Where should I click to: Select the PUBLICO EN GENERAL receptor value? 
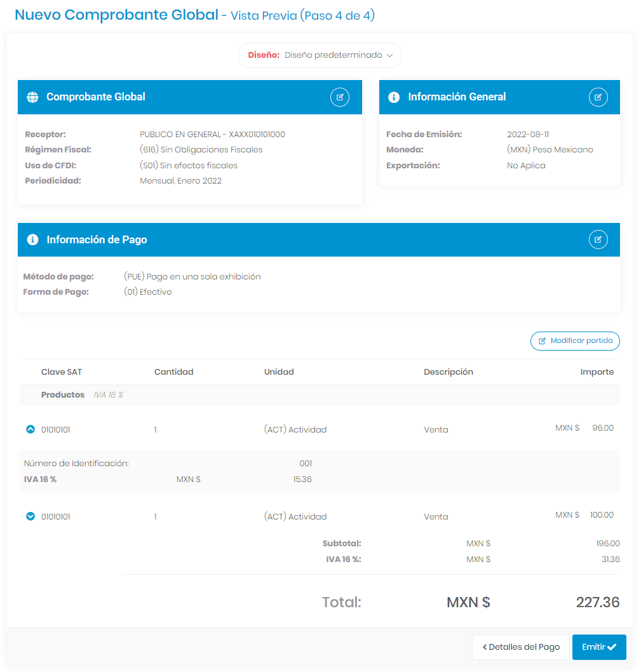[213, 134]
